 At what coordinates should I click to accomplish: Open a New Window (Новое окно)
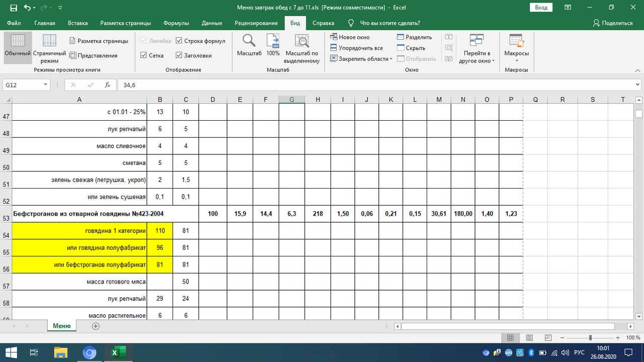click(x=350, y=37)
